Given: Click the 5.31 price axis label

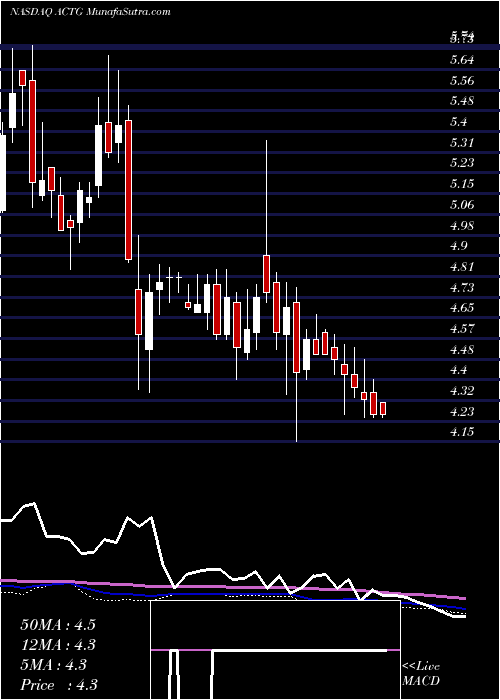Looking at the screenshot, I should coord(462,143).
